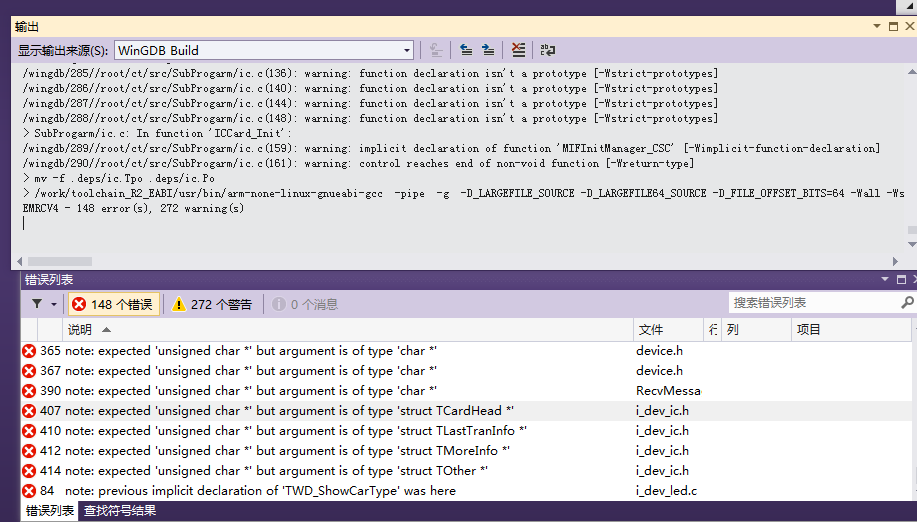The width and height of the screenshot is (917, 522).
Task: Click warning line for ic.c(161)
Action: point(358,163)
